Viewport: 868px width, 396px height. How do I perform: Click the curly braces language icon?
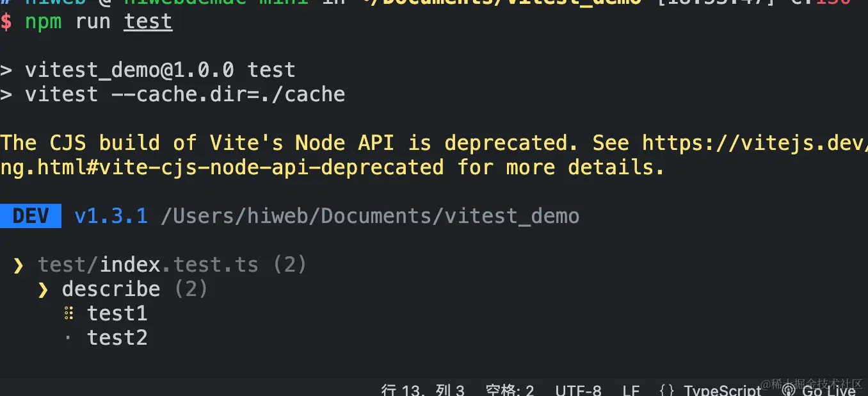click(667, 390)
